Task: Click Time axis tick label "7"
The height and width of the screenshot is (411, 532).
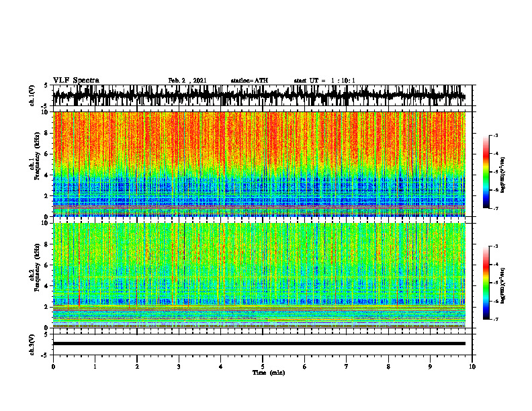Action: point(347,367)
